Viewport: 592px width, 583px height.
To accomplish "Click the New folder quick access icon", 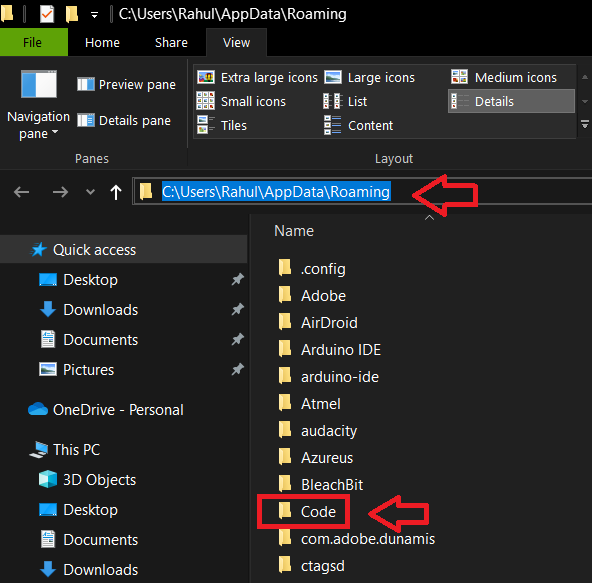I will click(x=72, y=14).
